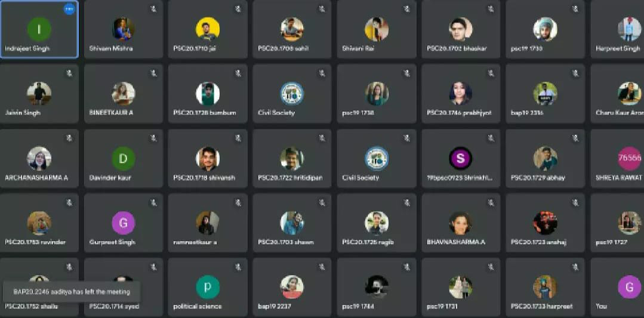Screen dimensions: 644x318
Task: Click the muted mic icon on Shivam Mishra's tile
Action: pos(153,9)
